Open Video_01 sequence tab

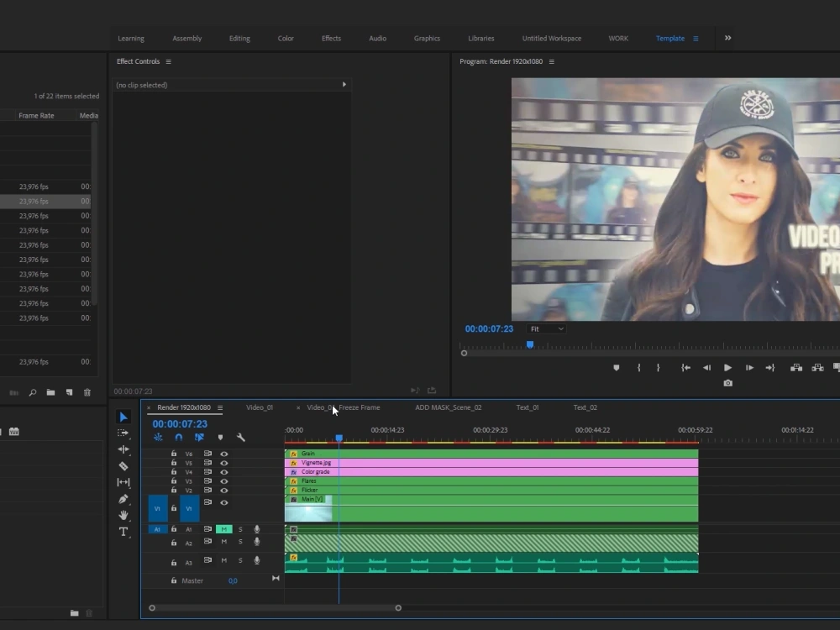click(x=260, y=407)
